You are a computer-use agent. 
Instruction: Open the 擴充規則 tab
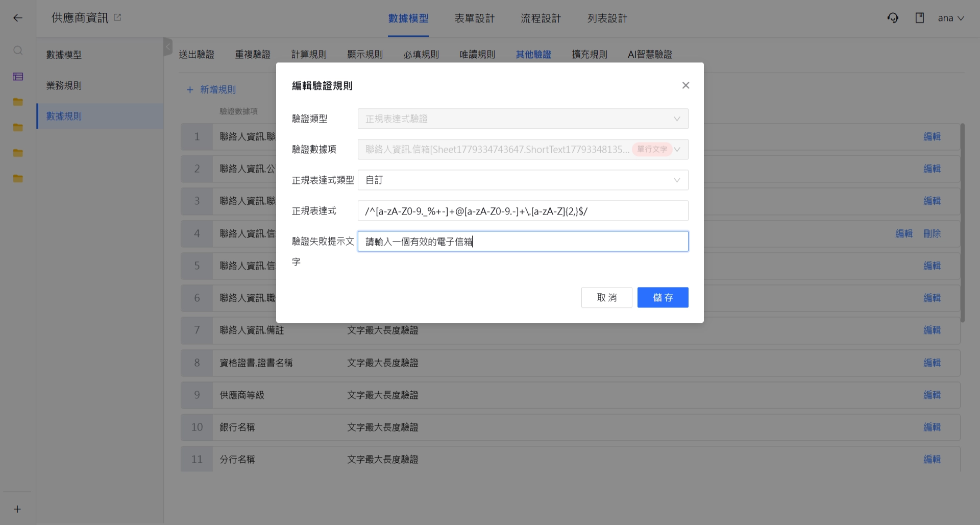click(590, 54)
